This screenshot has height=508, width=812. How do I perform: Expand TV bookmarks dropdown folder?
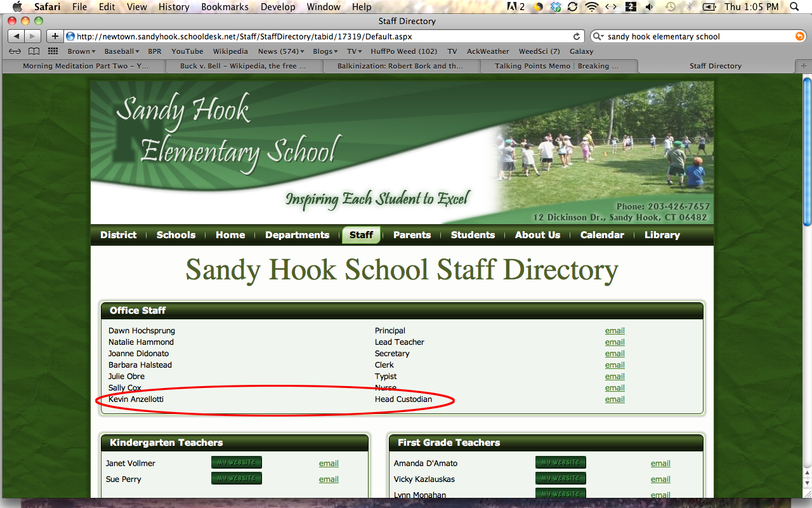tap(354, 51)
